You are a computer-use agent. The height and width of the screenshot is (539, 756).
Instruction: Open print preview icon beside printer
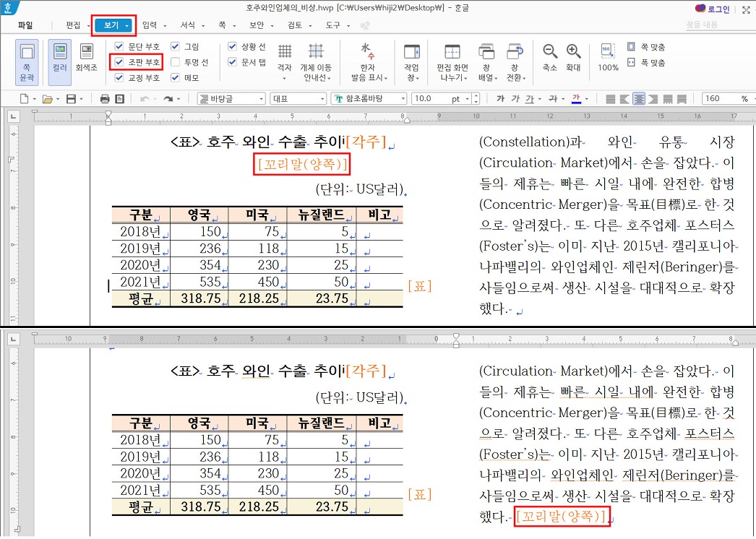[x=119, y=99]
